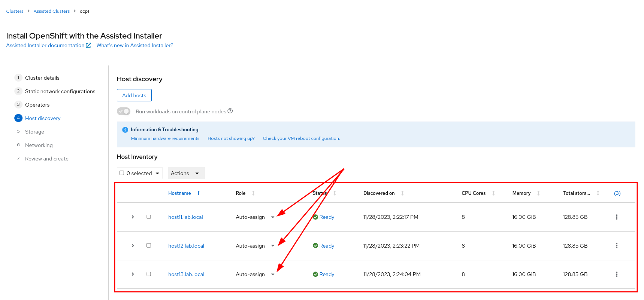644x300 pixels.
Task: Click help icon beside control plane workloads
Action: (x=230, y=111)
